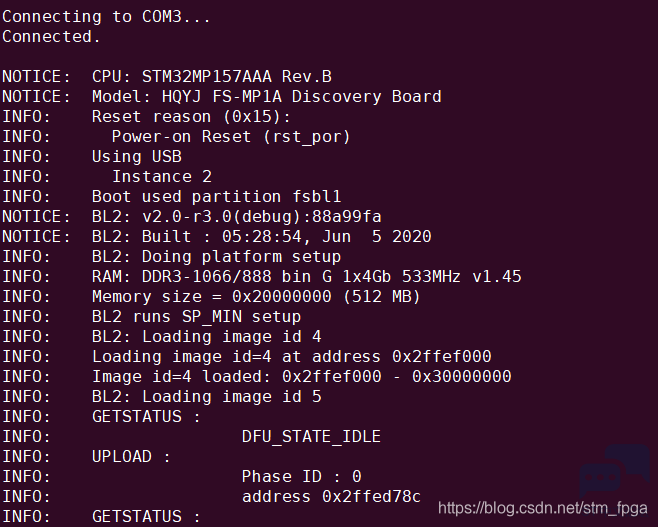Click the Power-on Reset (rst_por) text
The image size is (658, 527).
pyautogui.click(x=231, y=137)
